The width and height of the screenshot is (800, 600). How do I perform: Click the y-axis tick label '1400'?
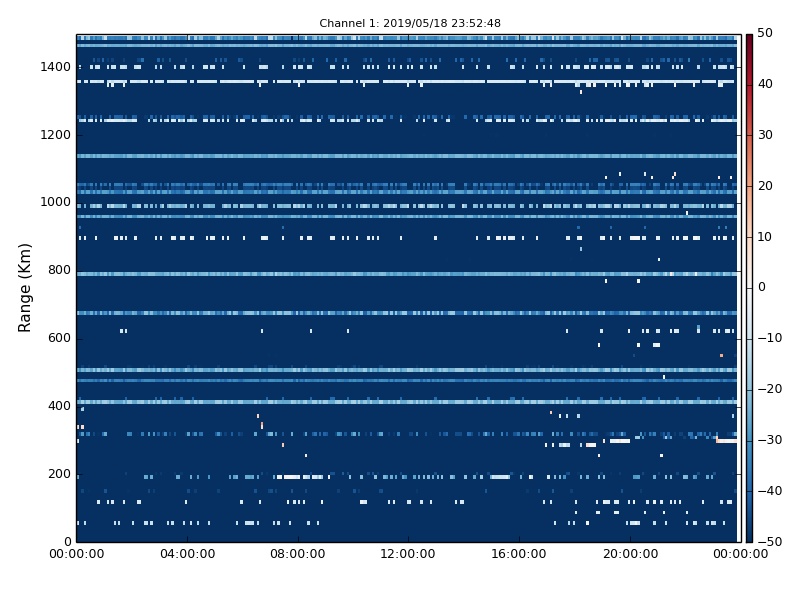pos(55,67)
